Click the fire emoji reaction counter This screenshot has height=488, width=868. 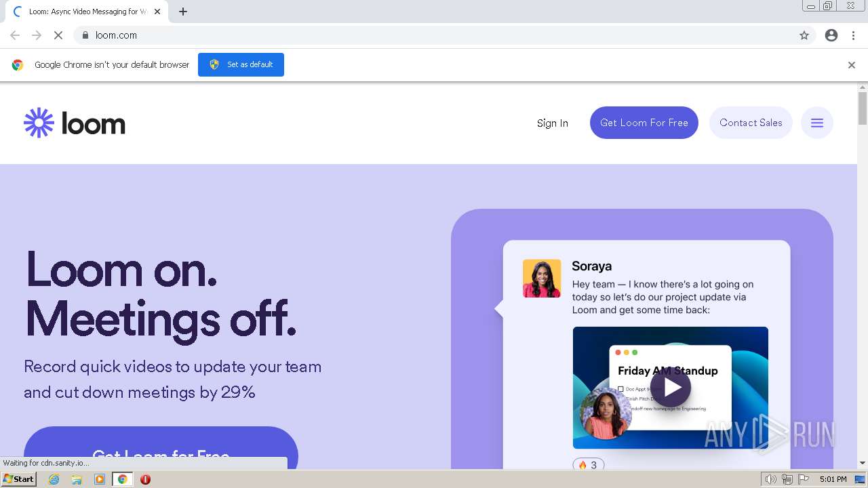point(589,464)
